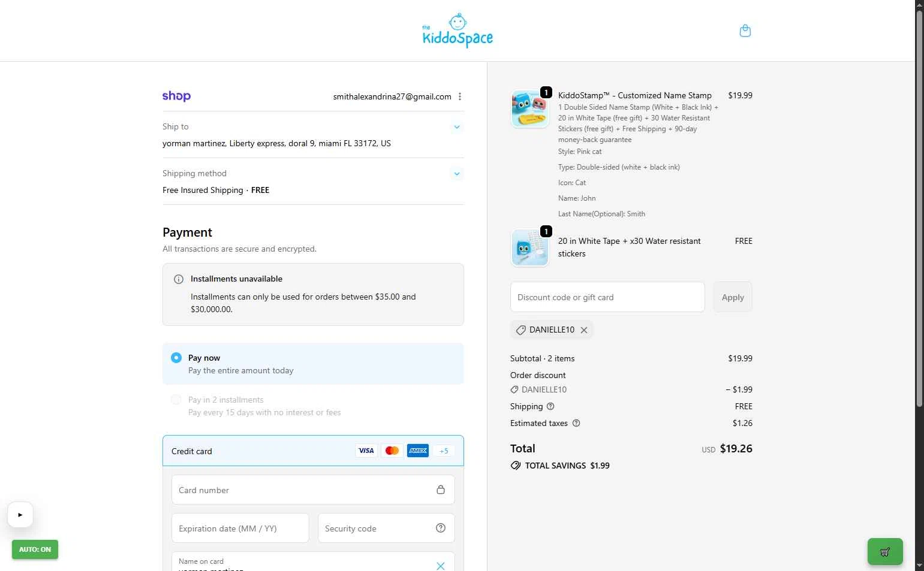The height and width of the screenshot is (571, 924).
Task: Click the green cart floating button
Action: pos(885,552)
